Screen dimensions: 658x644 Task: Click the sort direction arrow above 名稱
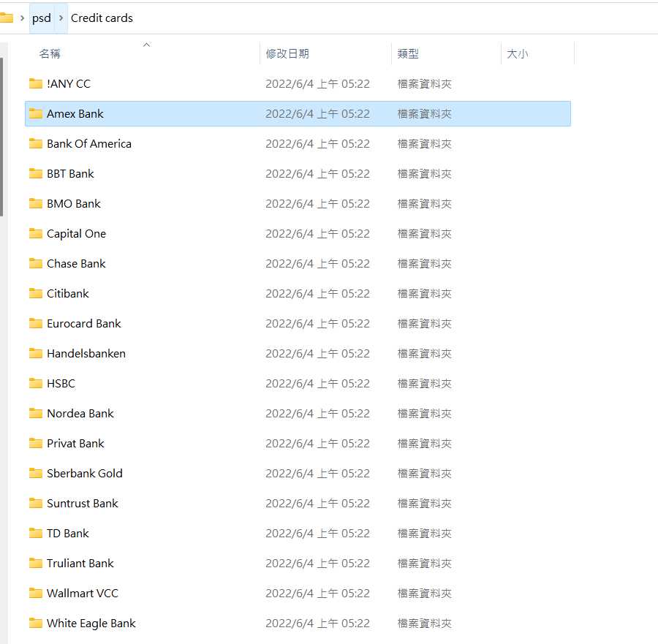tap(146, 45)
